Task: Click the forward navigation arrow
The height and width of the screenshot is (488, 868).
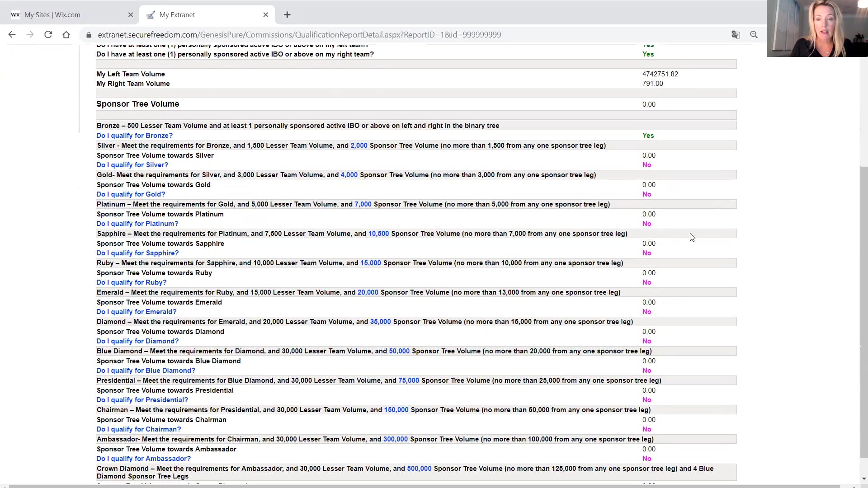Action: (30, 35)
